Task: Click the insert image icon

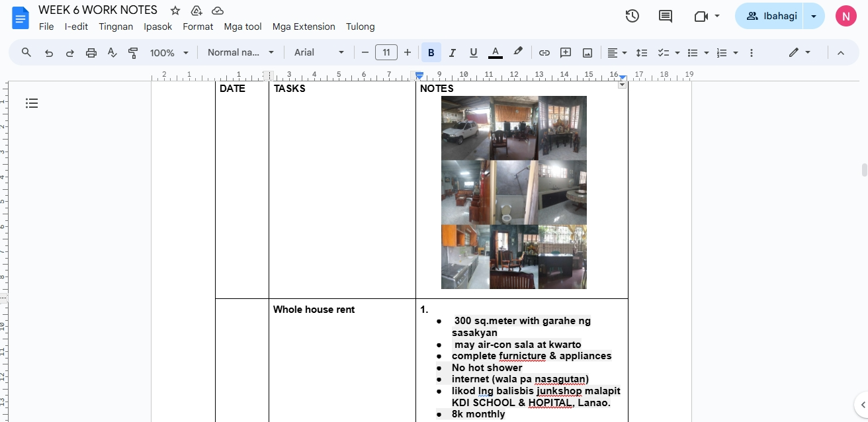Action: tap(587, 53)
